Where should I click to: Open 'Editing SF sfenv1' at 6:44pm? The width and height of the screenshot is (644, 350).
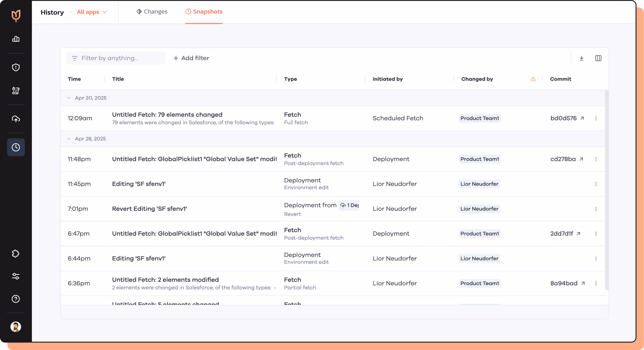(139, 258)
